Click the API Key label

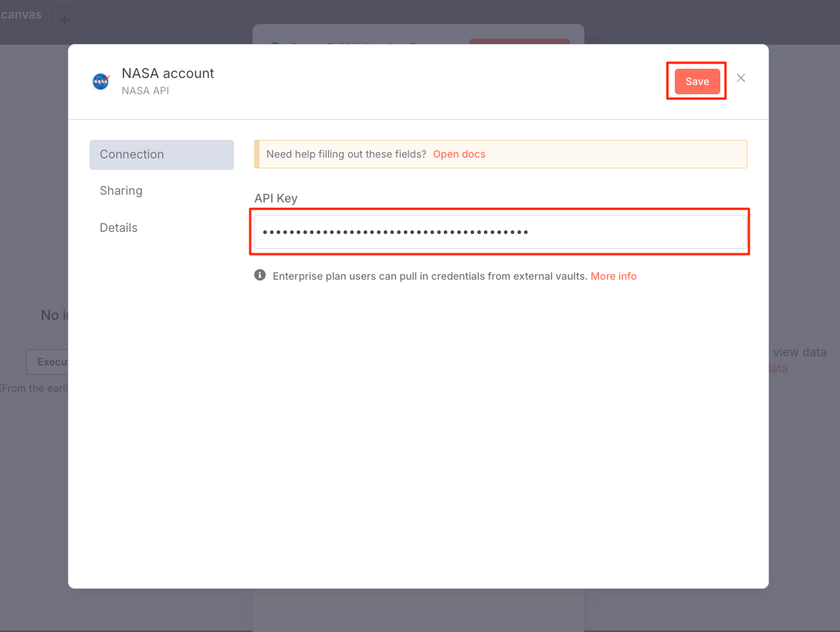coord(276,199)
